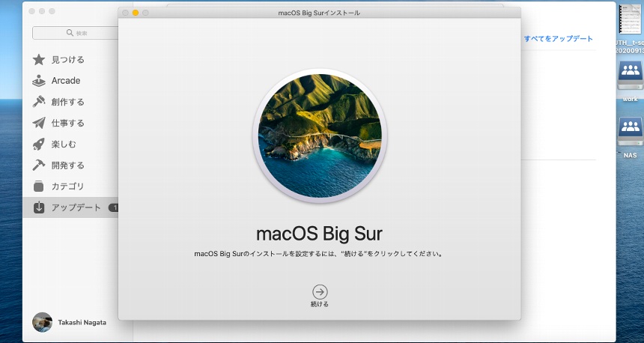Click the 続ける label under the arrow
The width and height of the screenshot is (644, 343).
click(320, 304)
